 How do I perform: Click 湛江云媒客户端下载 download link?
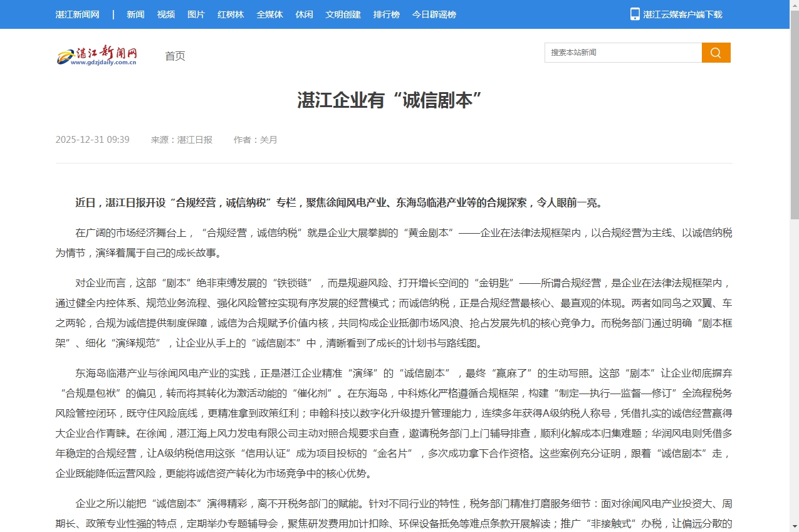pos(682,14)
